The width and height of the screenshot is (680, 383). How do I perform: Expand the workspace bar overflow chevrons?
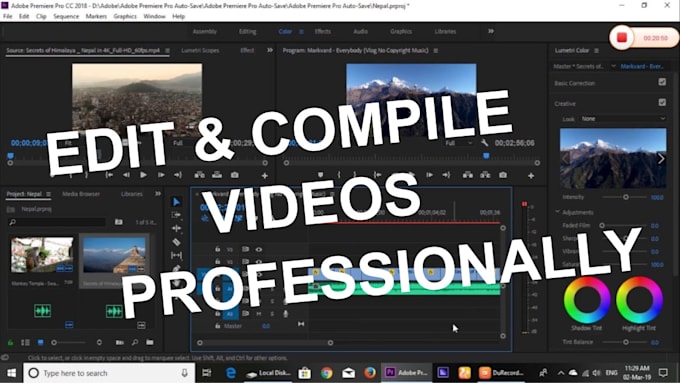click(x=490, y=31)
